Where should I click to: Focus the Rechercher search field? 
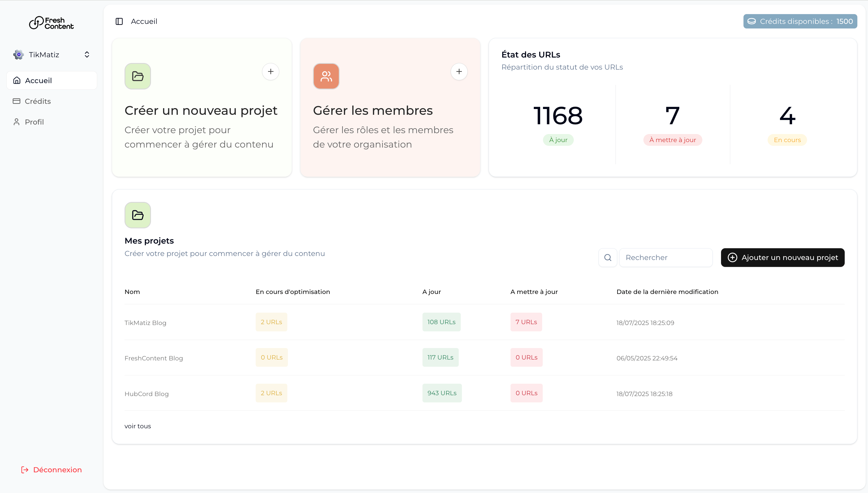666,258
